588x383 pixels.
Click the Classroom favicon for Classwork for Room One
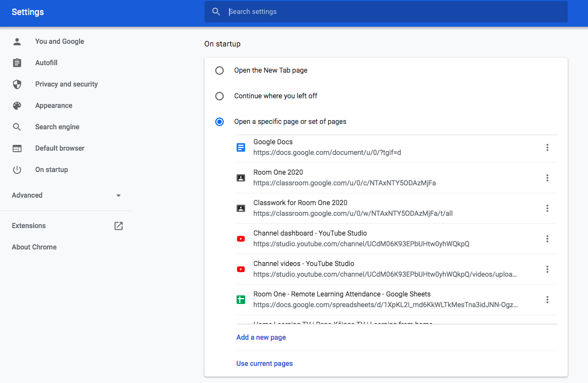point(241,208)
